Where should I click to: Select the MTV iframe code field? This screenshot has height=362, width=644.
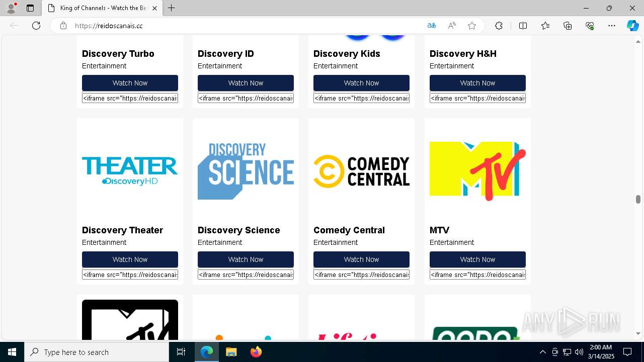(477, 275)
